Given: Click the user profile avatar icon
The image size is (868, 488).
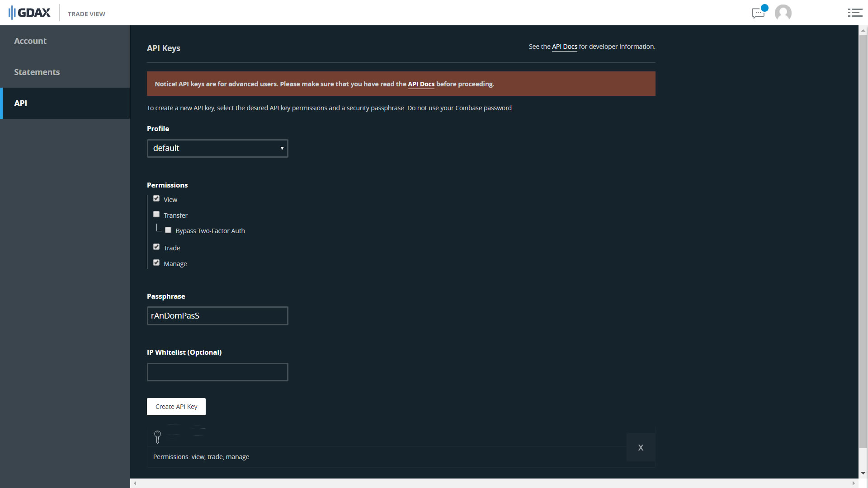Looking at the screenshot, I should point(783,13).
